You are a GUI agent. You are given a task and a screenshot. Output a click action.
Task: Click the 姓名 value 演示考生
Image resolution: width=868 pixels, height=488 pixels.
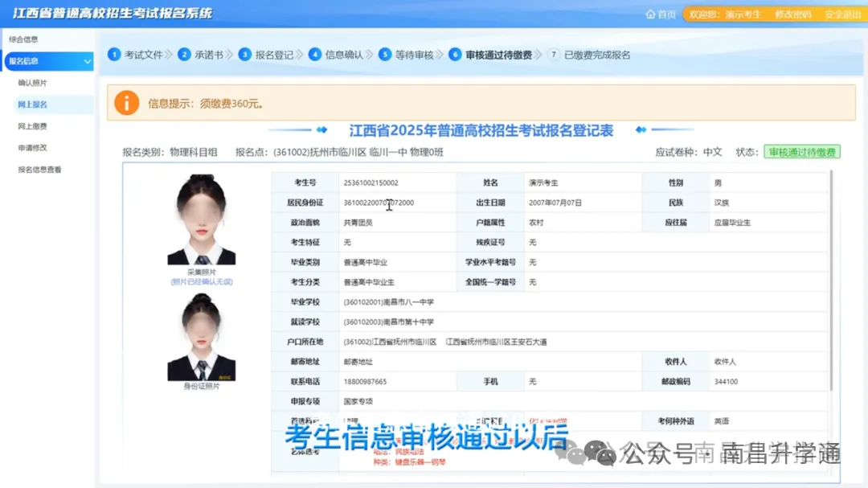pyautogui.click(x=543, y=182)
